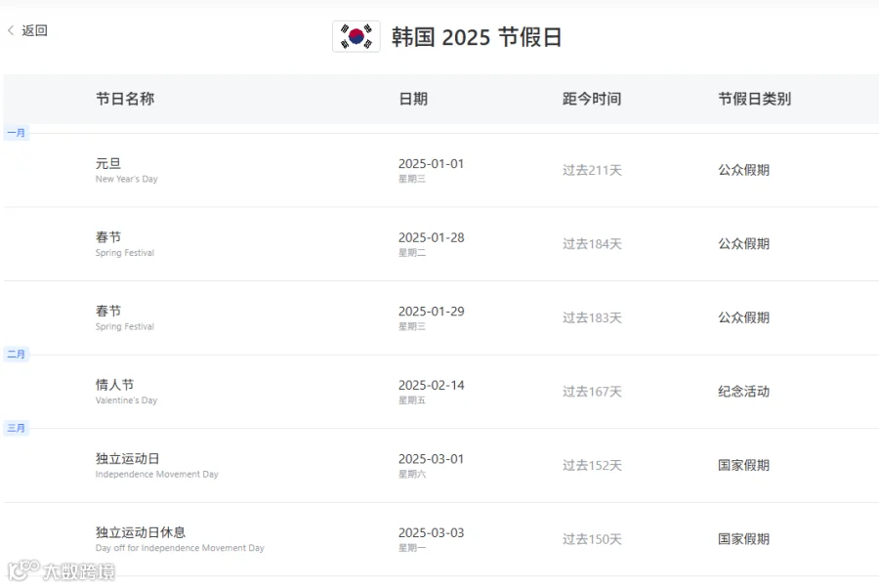Click the 国家假期 category for 2025-03-01
The width and height of the screenshot is (879, 588).
pos(744,465)
